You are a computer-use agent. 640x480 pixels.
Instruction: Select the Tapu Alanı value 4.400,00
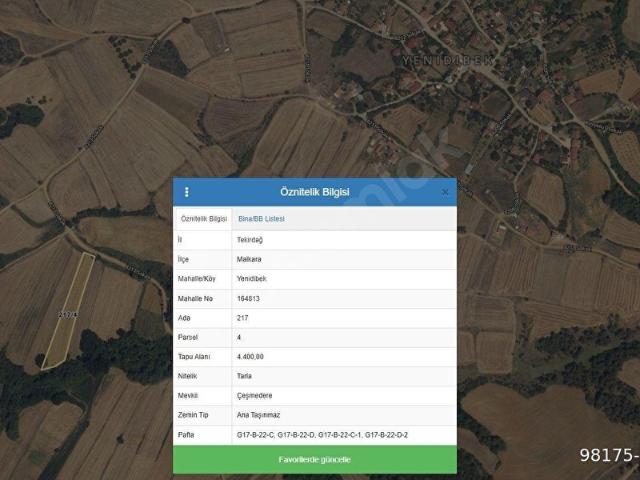[x=250, y=357]
